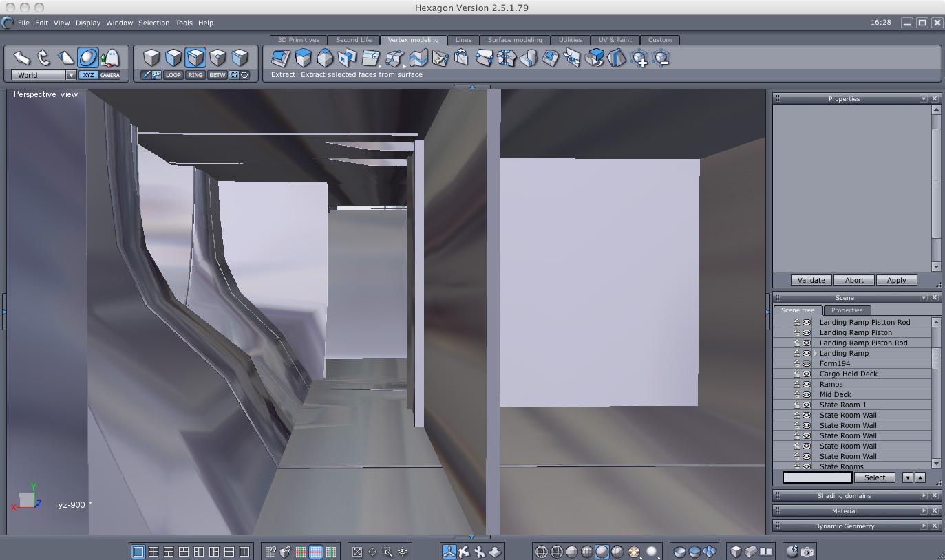Open the File menu

point(23,23)
